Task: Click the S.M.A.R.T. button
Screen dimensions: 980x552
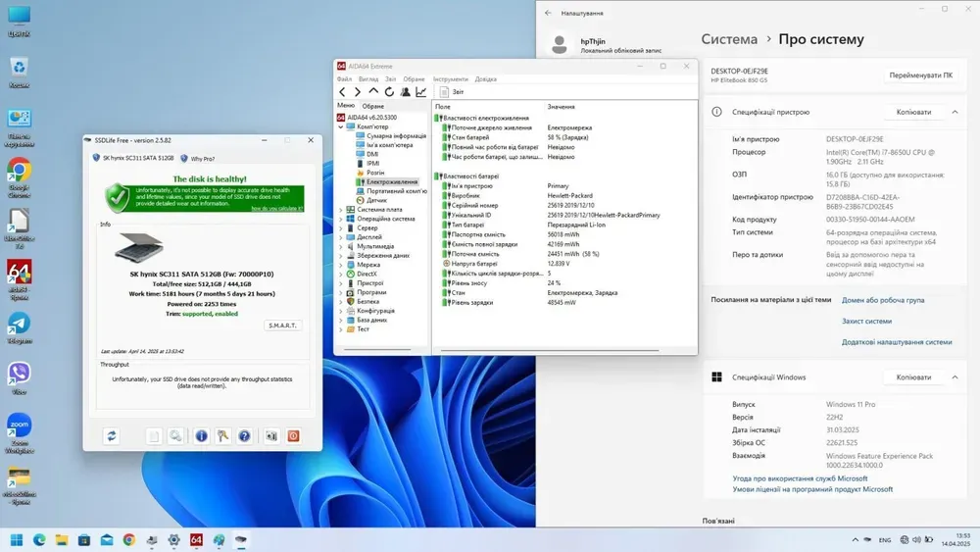Action: pos(283,326)
